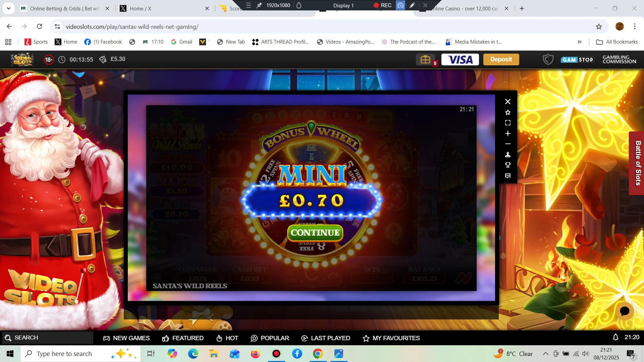Open the Sports bookmark
The width and height of the screenshot is (644, 362).
point(36,42)
